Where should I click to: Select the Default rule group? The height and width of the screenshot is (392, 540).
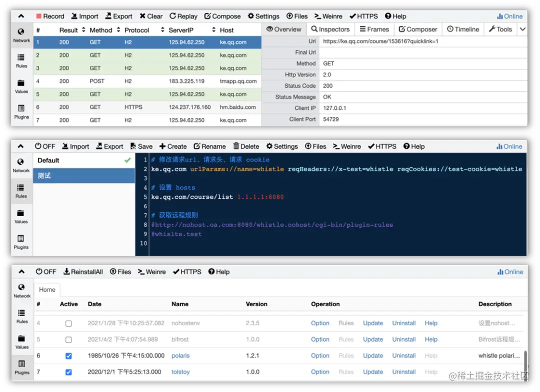(84, 161)
